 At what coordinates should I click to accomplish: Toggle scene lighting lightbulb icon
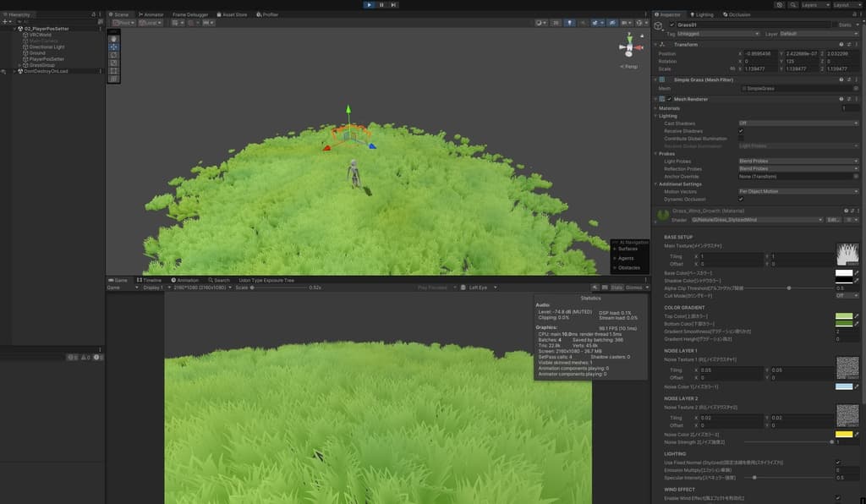(x=569, y=23)
